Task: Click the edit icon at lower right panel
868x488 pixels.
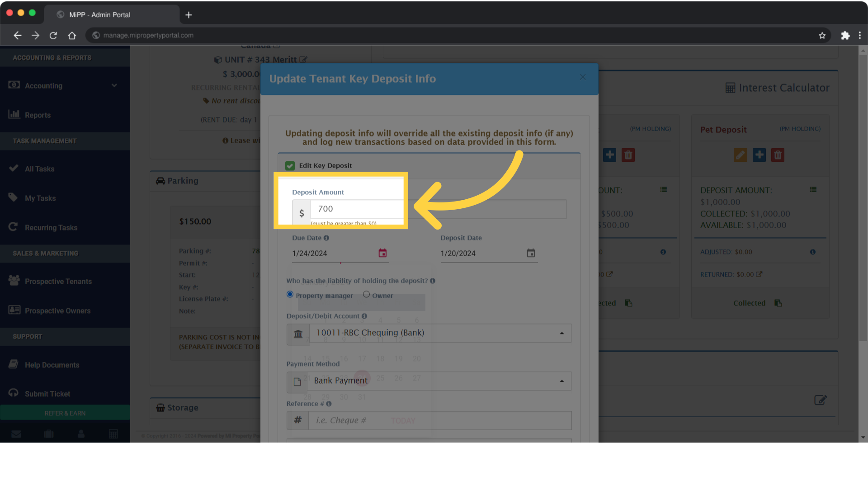Action: 821,400
